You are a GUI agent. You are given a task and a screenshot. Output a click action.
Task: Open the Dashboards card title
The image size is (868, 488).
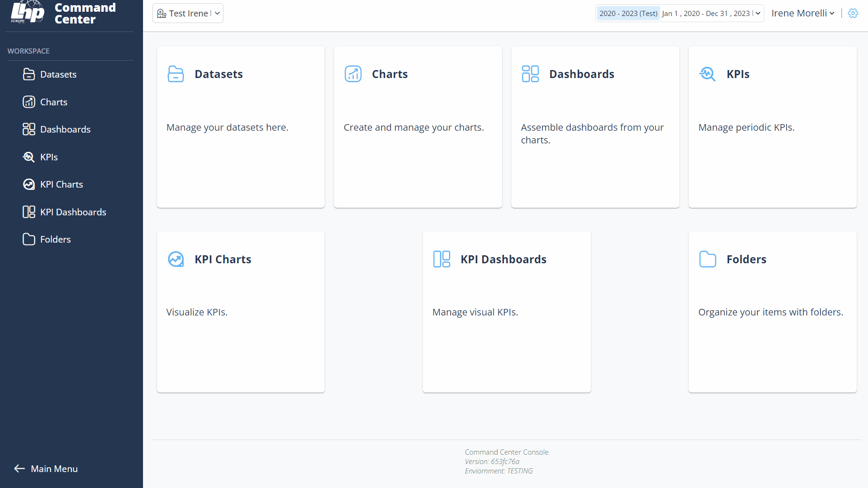click(582, 74)
